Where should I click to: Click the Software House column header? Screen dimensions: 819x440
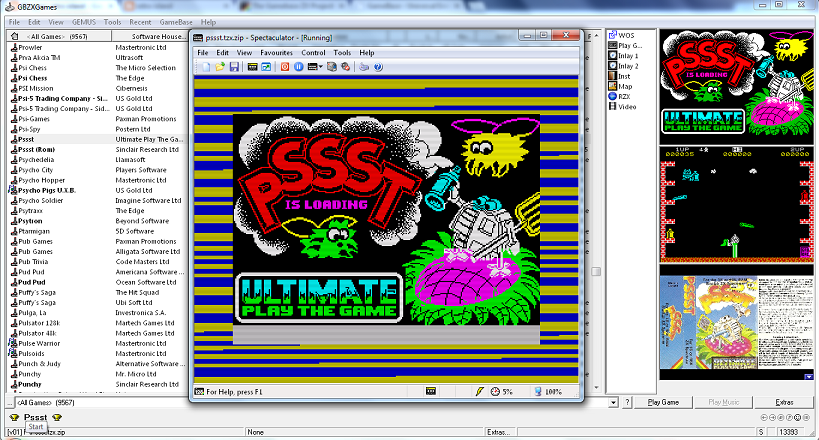click(150, 36)
